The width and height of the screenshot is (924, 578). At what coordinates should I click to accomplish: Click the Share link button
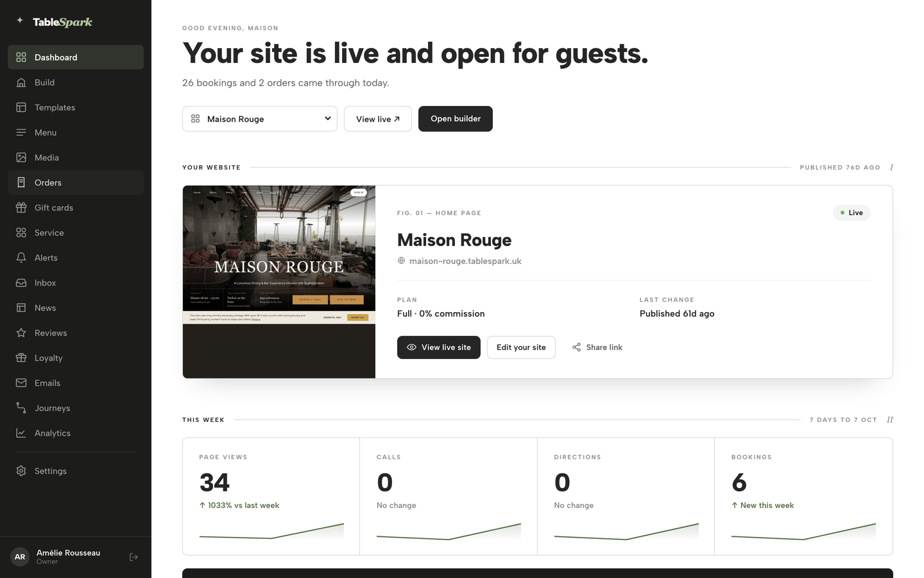coord(597,347)
